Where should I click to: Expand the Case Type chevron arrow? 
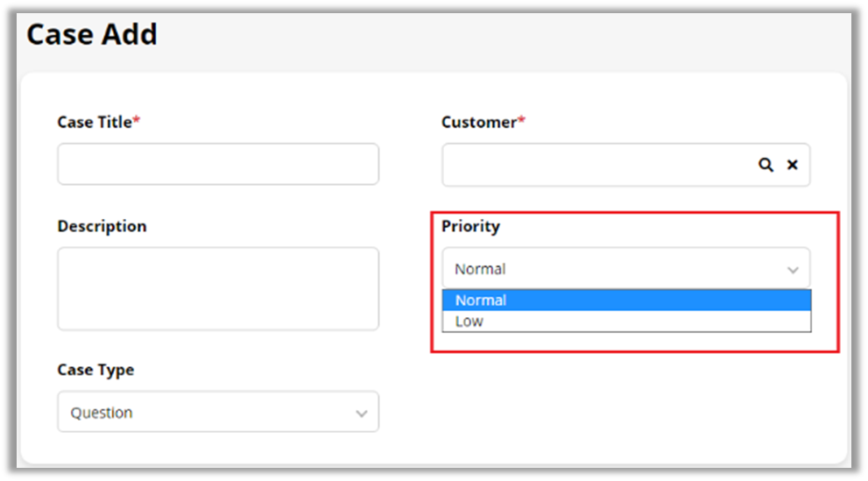[362, 414]
